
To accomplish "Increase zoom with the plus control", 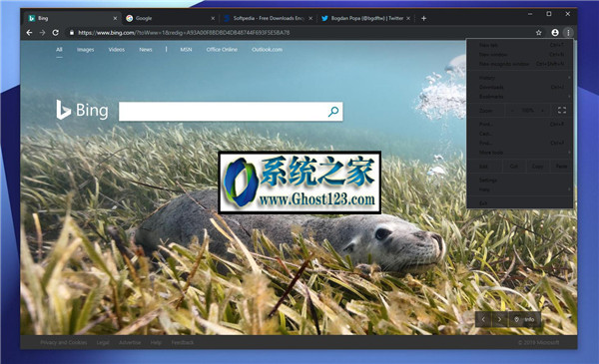I will coord(542,111).
